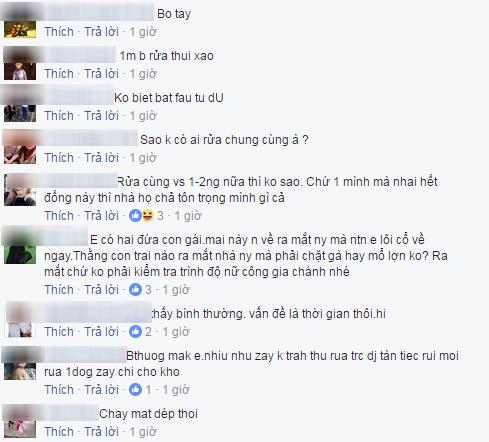Viewport: 489px width, 442px height.
Task: Like the 'Bo tay' comment via Thích
Action: point(59,32)
